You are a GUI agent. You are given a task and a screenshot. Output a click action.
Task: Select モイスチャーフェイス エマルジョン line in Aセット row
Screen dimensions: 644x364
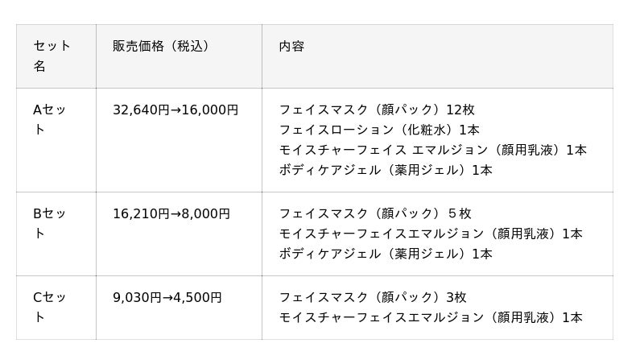(432, 150)
